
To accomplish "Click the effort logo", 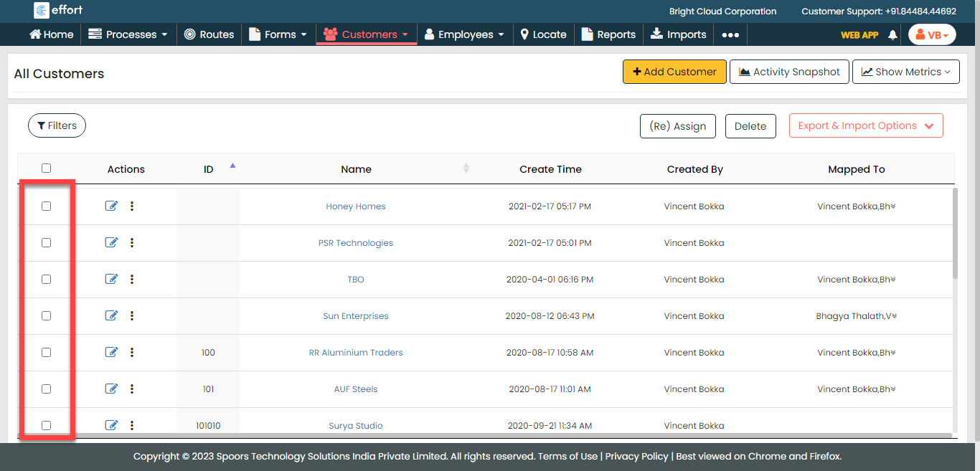I will pyautogui.click(x=60, y=11).
